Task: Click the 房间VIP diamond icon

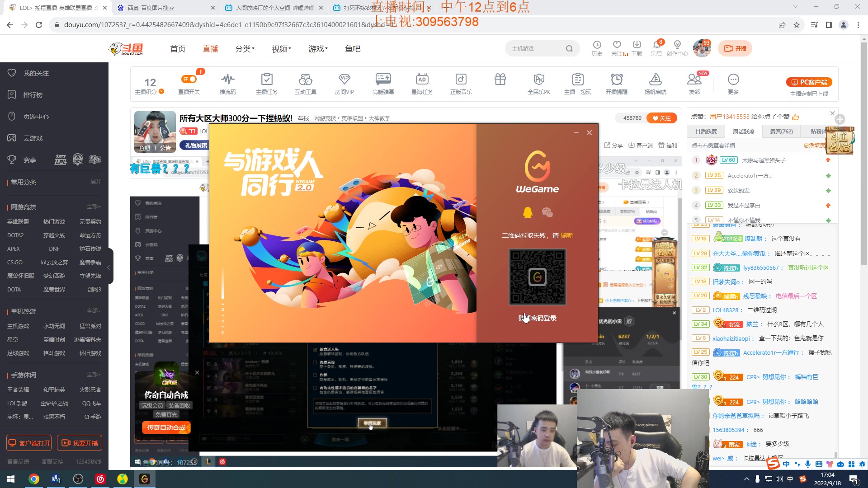Action: [x=344, y=83]
